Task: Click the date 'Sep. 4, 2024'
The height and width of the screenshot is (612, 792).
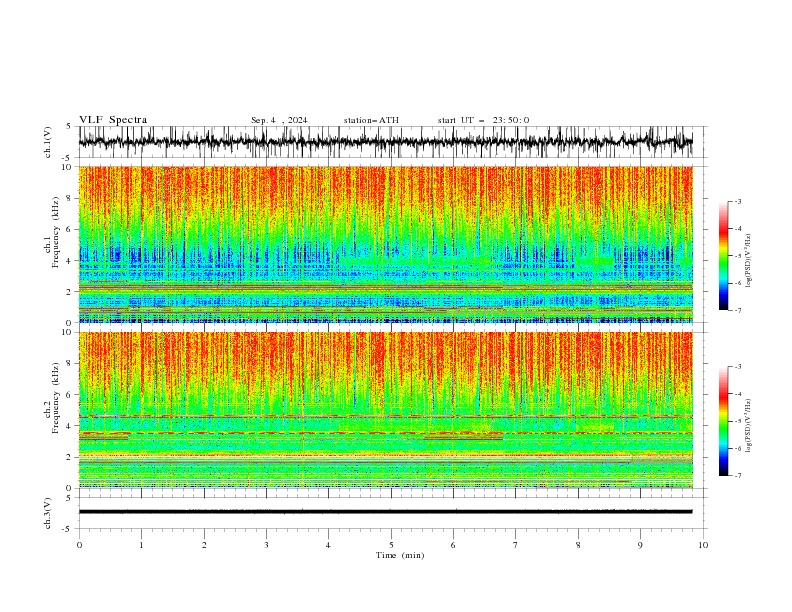Action: (279, 120)
